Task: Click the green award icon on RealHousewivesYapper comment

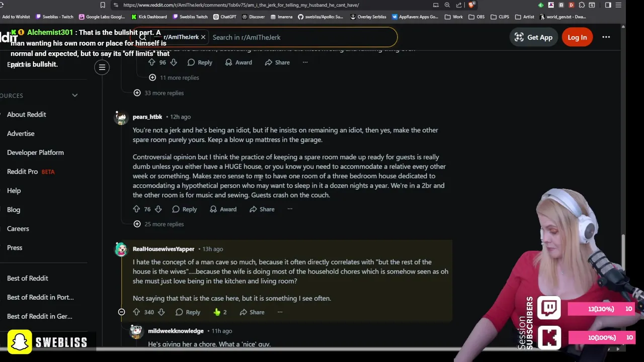Action: pyautogui.click(x=217, y=312)
